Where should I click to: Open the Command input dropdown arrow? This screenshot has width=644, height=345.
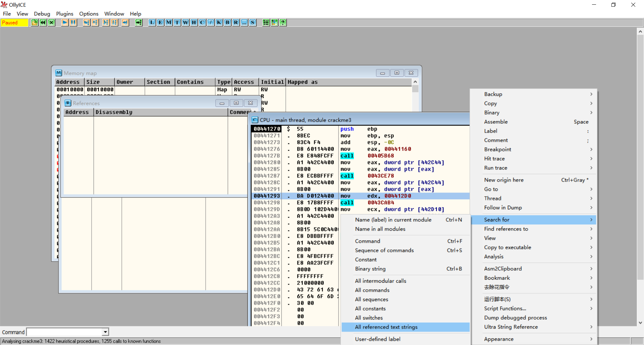click(105, 332)
